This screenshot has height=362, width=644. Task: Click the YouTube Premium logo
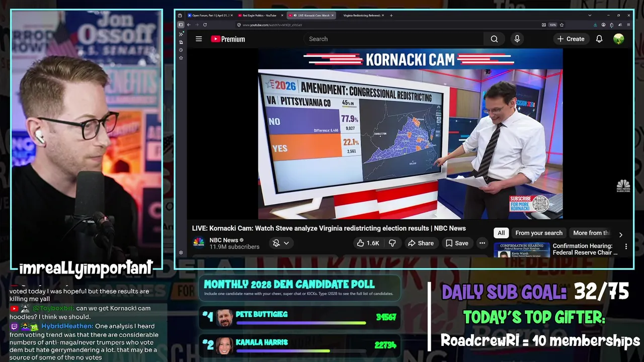228,39
